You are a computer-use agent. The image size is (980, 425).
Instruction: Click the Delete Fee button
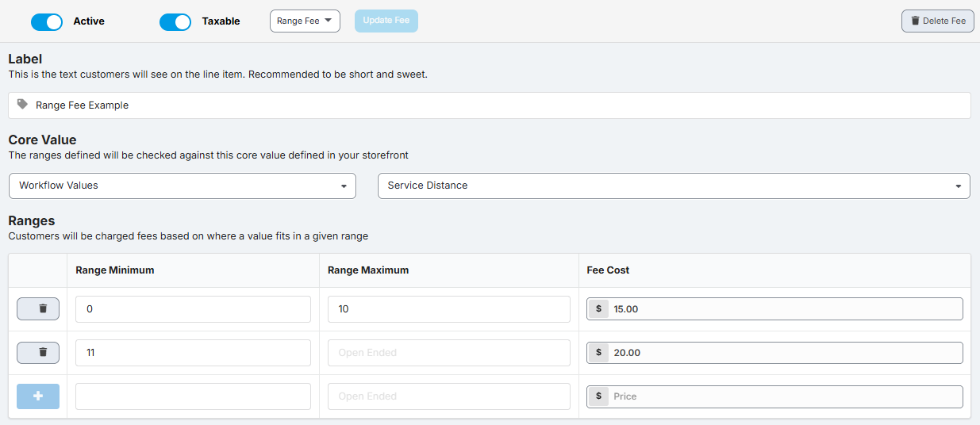[938, 21]
